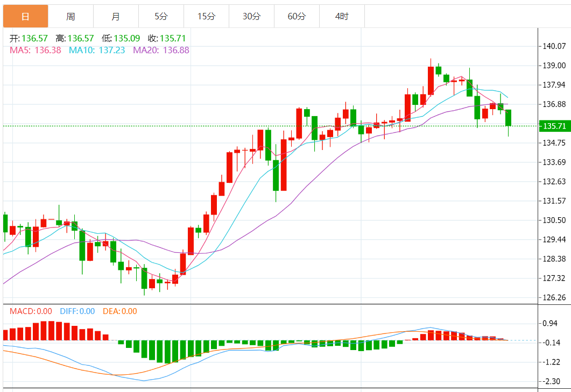Click the 0.94 MACD axis label
Screen dimensions: 571x392
pyautogui.click(x=550, y=323)
